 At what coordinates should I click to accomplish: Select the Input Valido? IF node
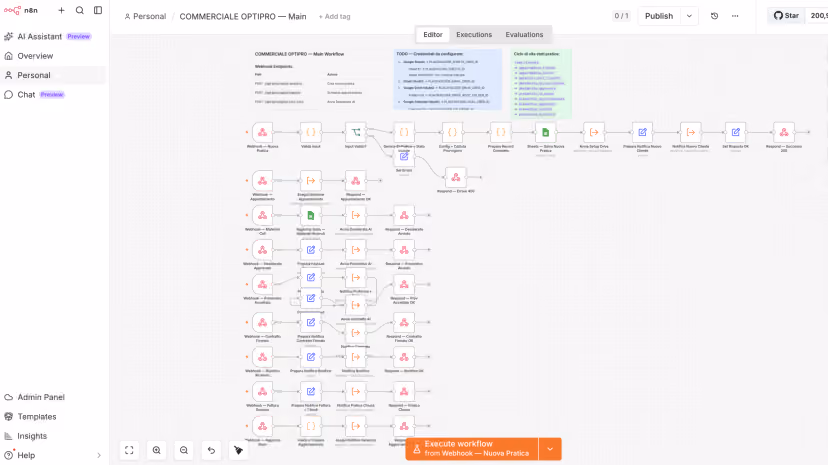pyautogui.click(x=356, y=132)
